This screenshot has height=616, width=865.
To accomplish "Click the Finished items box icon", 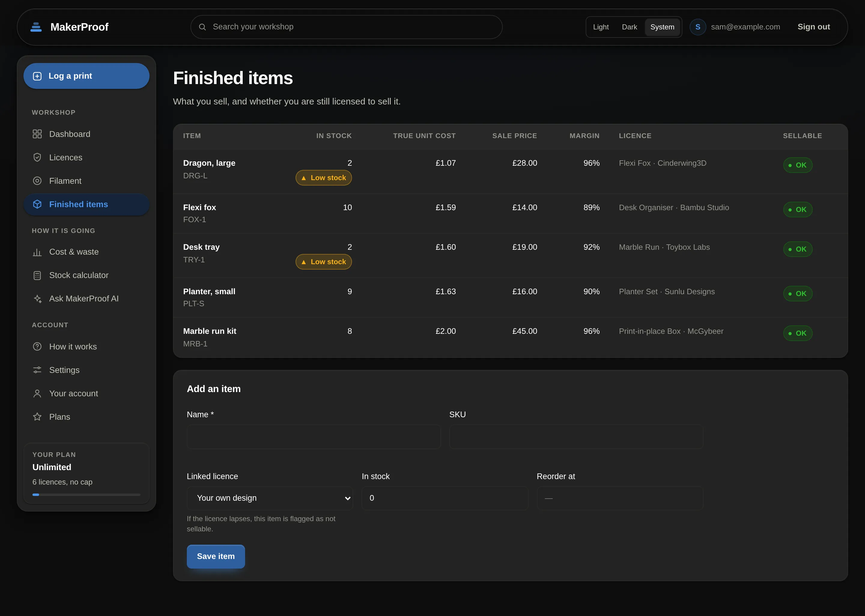I will 37,204.
